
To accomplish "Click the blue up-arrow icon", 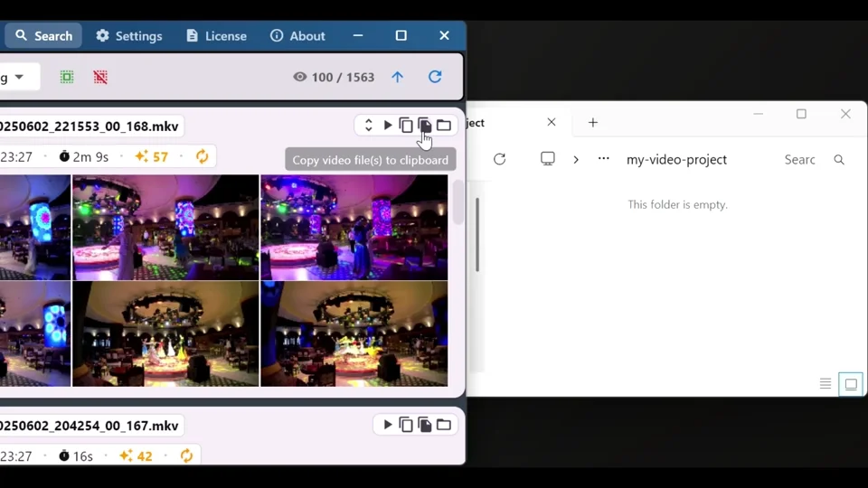I will pyautogui.click(x=397, y=77).
